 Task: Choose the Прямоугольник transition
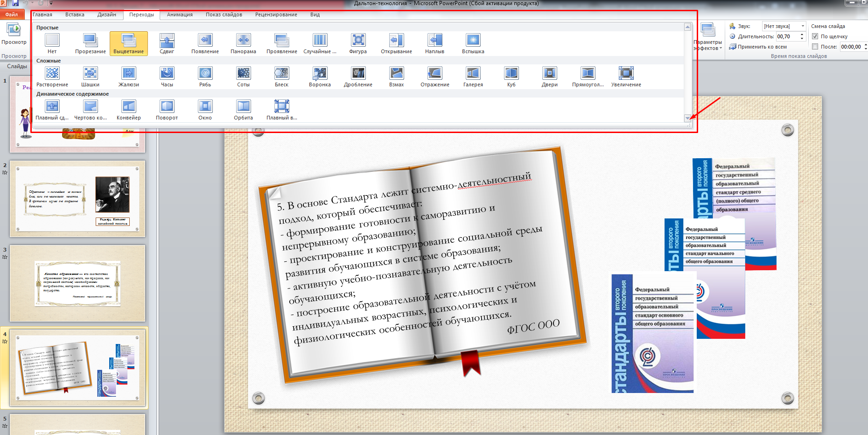tap(588, 77)
